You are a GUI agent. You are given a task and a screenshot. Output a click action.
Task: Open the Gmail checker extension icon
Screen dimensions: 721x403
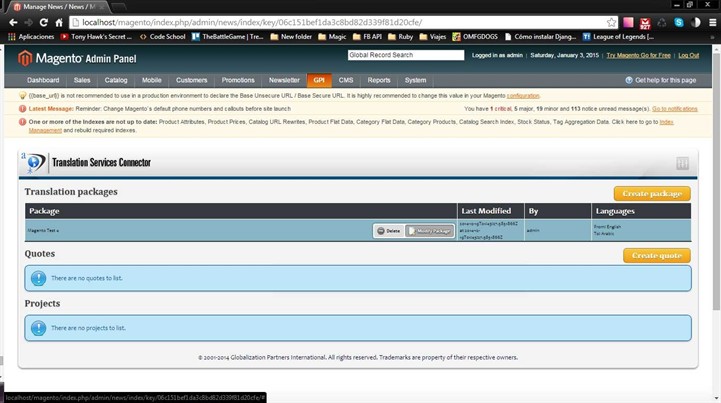pos(645,23)
